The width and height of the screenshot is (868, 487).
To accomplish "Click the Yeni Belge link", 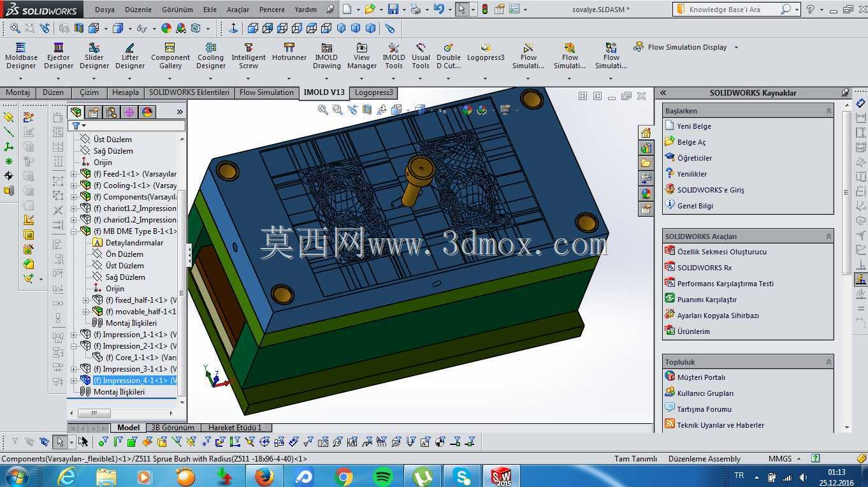I will coord(694,126).
